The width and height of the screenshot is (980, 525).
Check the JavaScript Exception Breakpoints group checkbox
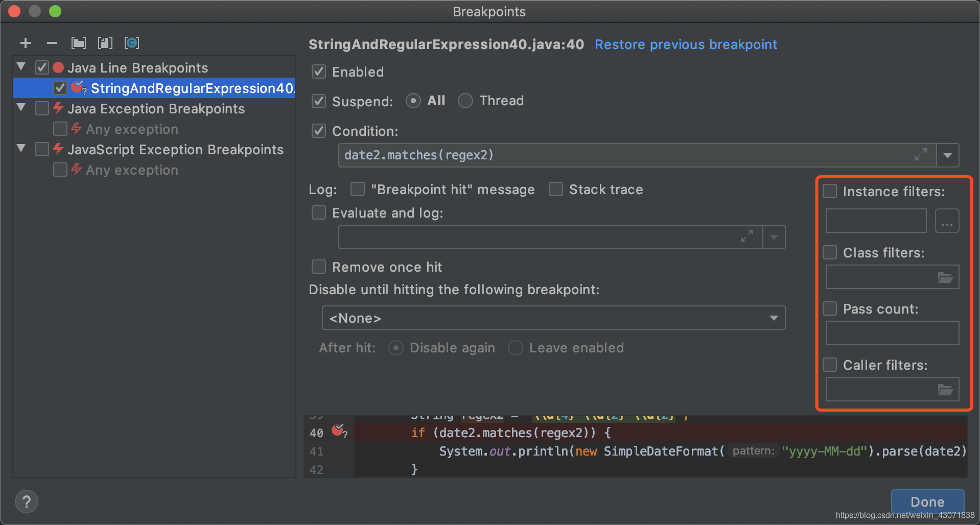pos(42,149)
